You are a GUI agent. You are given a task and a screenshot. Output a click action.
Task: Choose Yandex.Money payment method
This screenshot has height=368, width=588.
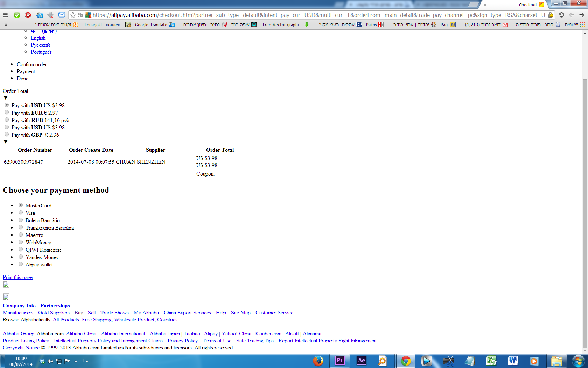21,257
